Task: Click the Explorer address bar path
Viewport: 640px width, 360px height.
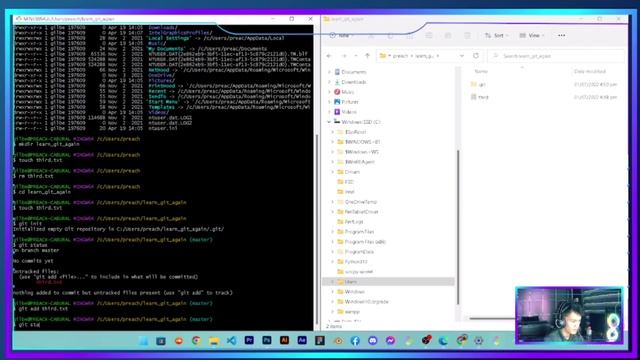Action: [x=416, y=56]
